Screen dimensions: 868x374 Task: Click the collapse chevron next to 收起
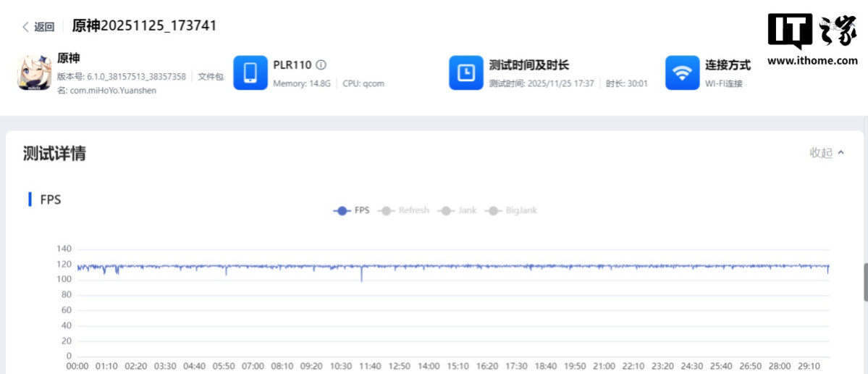point(840,153)
